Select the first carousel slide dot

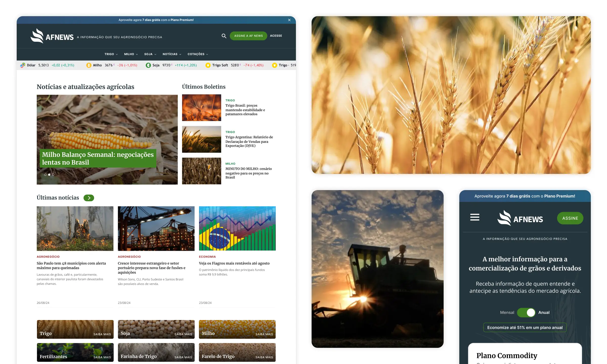[45, 175]
